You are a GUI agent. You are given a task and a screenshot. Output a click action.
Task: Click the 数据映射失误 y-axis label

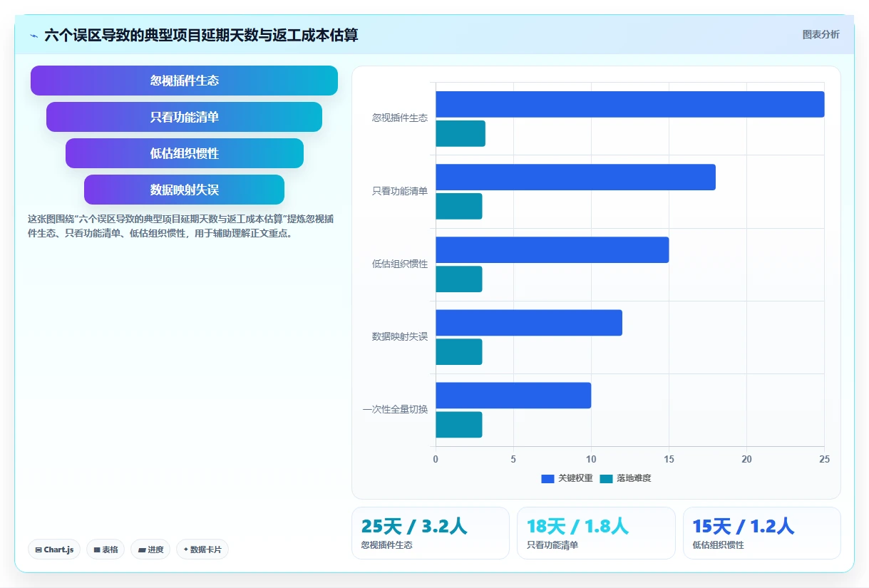tap(400, 336)
